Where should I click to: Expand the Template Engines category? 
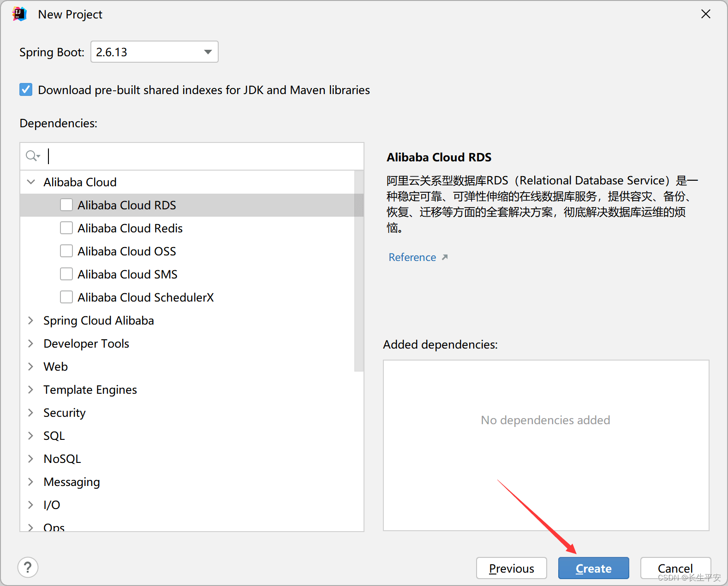pyautogui.click(x=31, y=389)
